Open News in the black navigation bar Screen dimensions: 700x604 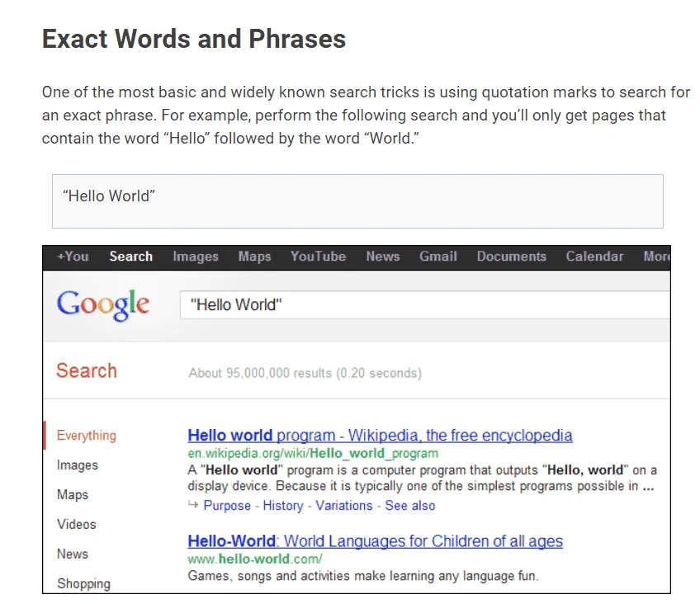click(383, 257)
